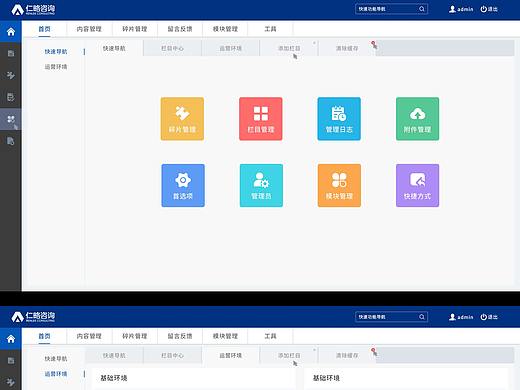Select the 留言反馈 tab in the upper screen
This screenshot has width=520, height=390.
180,29
